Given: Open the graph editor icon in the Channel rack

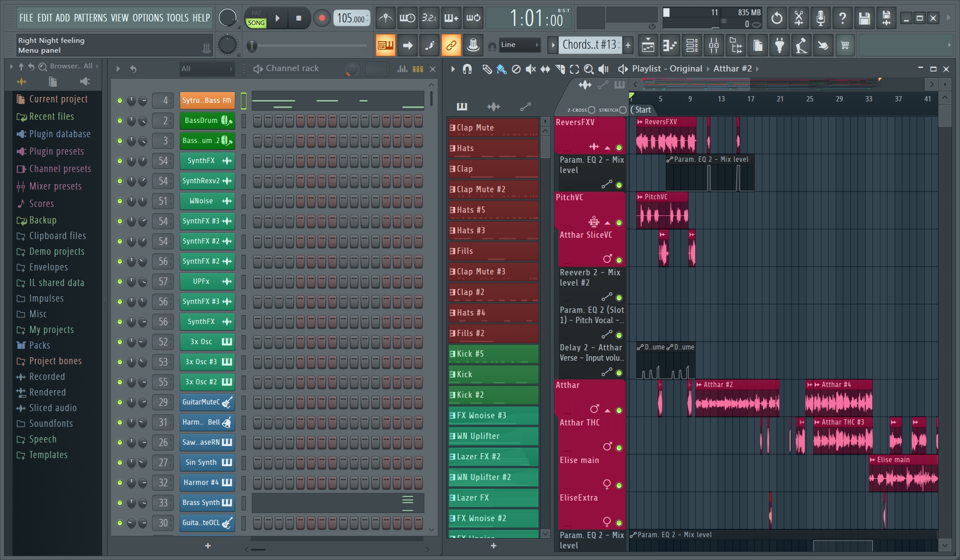Looking at the screenshot, I should (x=402, y=68).
